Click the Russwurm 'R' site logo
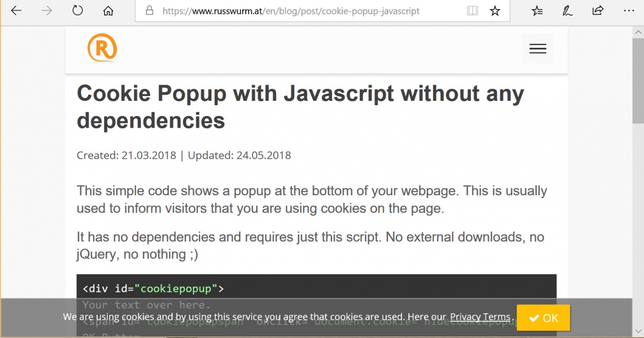Viewport: 644px width, 338px height. point(102,48)
